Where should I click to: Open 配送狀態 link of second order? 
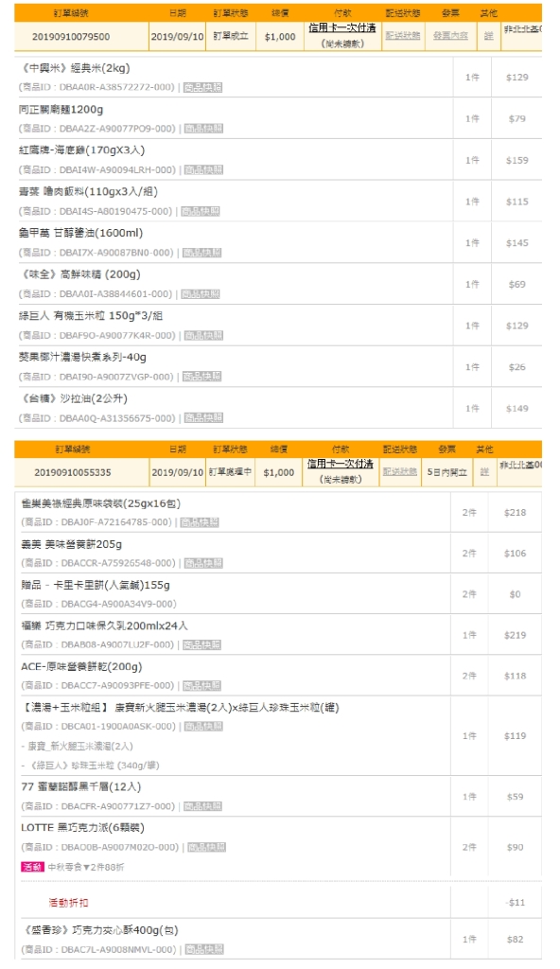399,471
